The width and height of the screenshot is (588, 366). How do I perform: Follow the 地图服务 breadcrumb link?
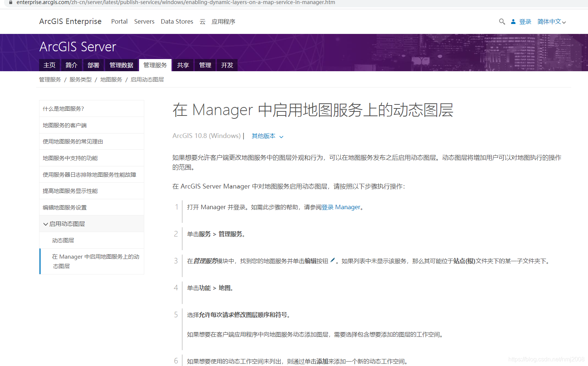[111, 80]
